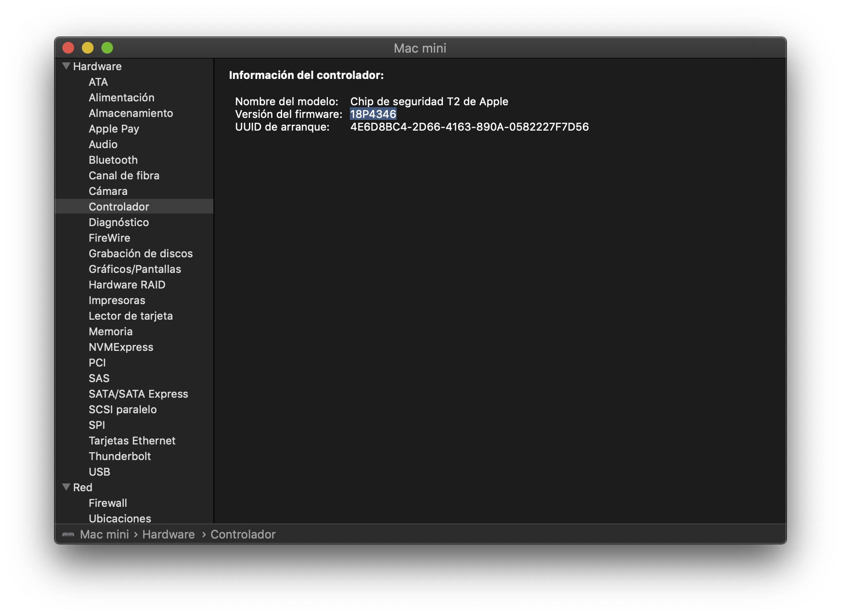Screen dimensions: 841x616
Task: Click the Información del controlador heading
Action: click(x=306, y=75)
